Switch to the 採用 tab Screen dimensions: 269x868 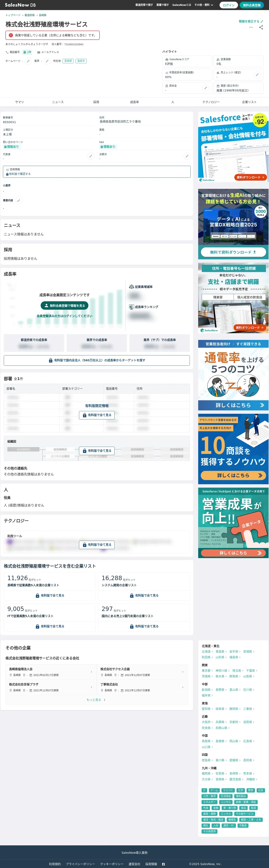[96, 102]
